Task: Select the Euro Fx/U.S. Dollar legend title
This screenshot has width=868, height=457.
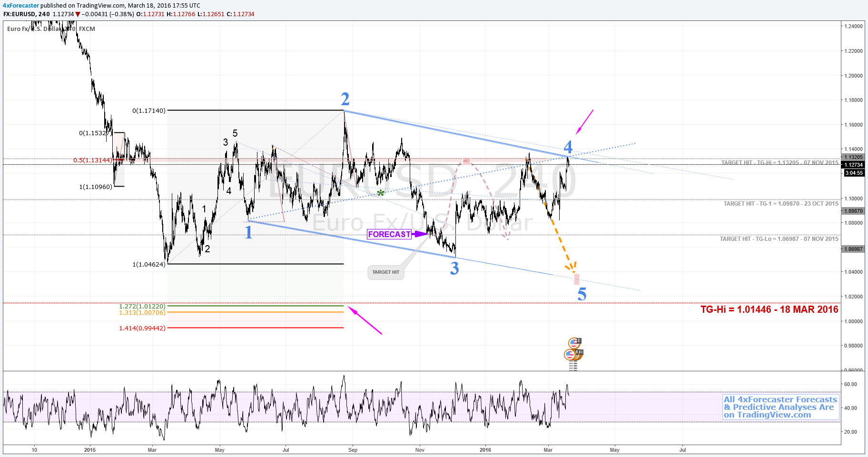Action: pos(51,29)
